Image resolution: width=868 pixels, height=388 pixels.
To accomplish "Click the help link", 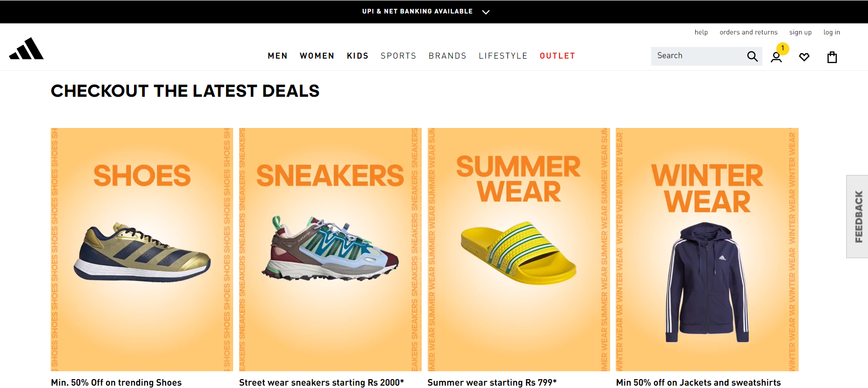I will 701,32.
